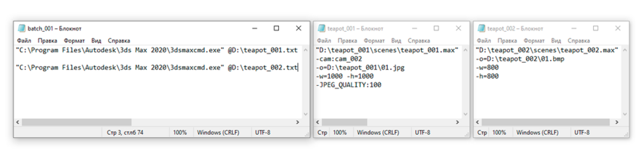Click the teapot_001.max scene path line
644x167 pixels.
tap(387, 50)
